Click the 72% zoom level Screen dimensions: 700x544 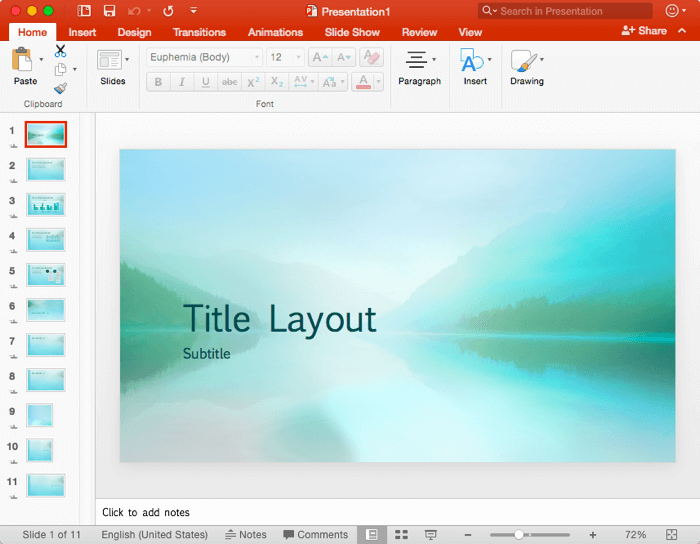(635, 535)
